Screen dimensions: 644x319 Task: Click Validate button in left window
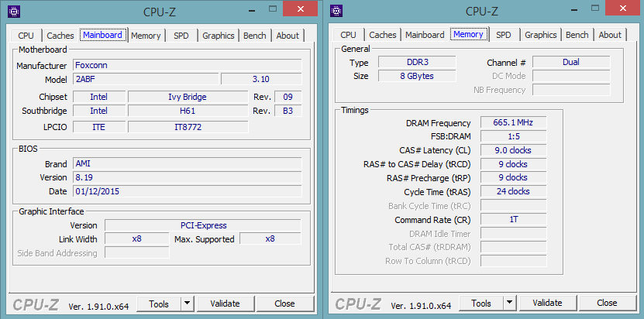(225, 304)
